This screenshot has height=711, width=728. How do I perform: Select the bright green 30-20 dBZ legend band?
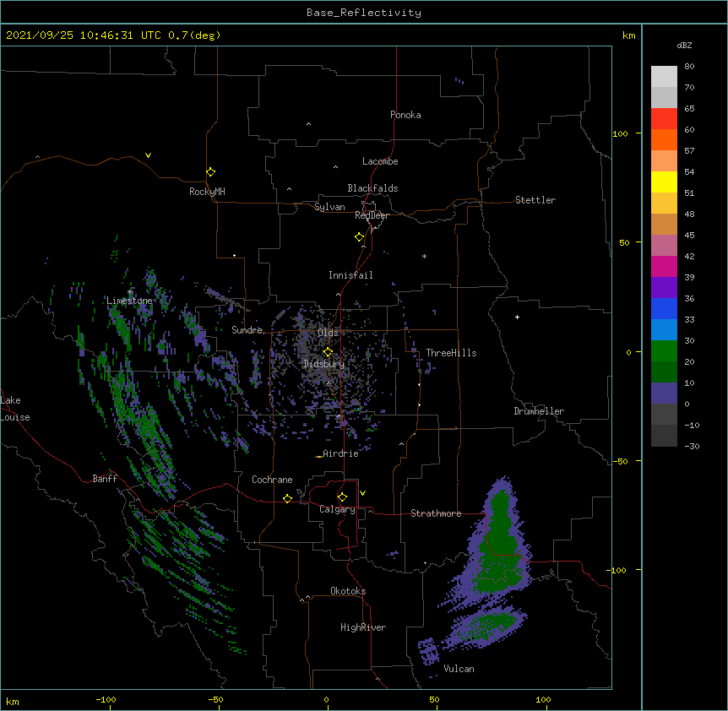tap(664, 351)
